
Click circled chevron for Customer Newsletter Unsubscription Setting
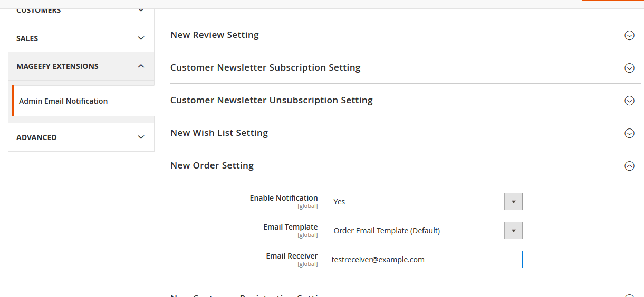click(629, 101)
